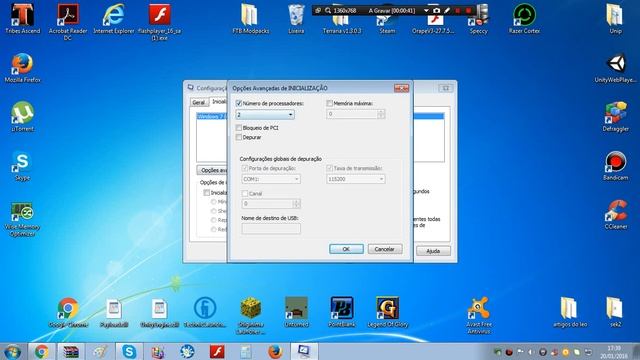Image resolution: width=640 pixels, height=360 pixels.
Task: Open the 115200 baud rate dropdown
Action: (x=356, y=179)
